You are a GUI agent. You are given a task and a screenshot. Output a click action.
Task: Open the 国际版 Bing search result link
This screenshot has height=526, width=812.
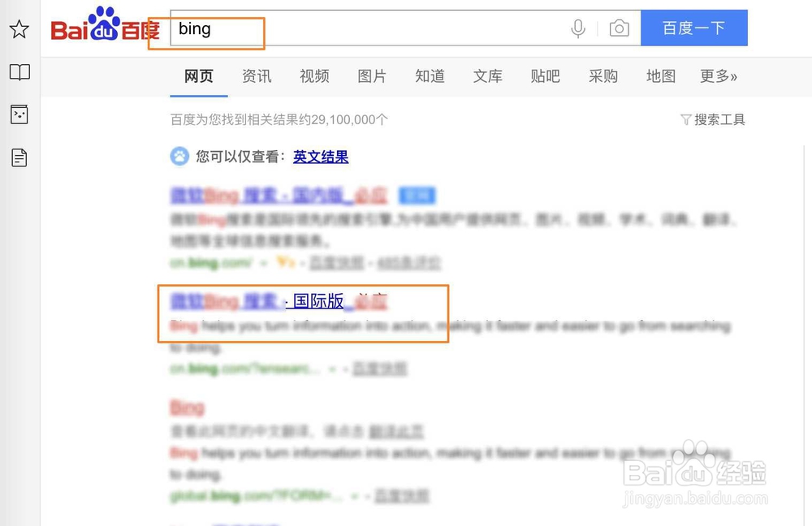tap(279, 301)
